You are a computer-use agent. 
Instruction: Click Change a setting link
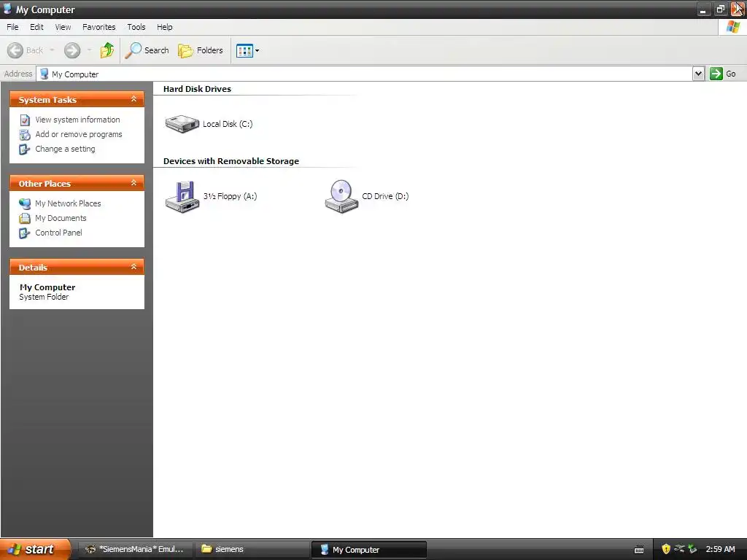(x=65, y=149)
